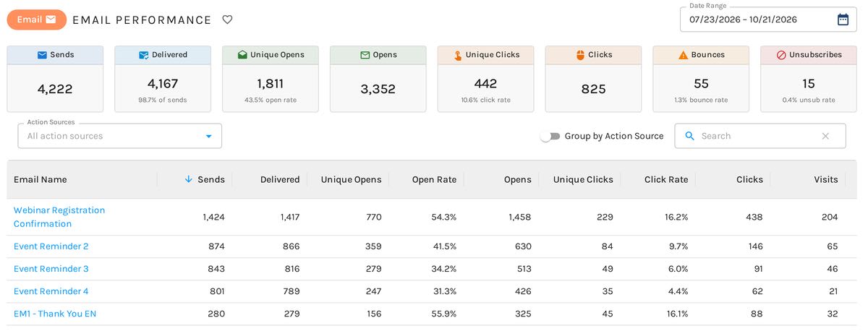
Task: Click the 41.5% open rate cell
Action: click(444, 246)
